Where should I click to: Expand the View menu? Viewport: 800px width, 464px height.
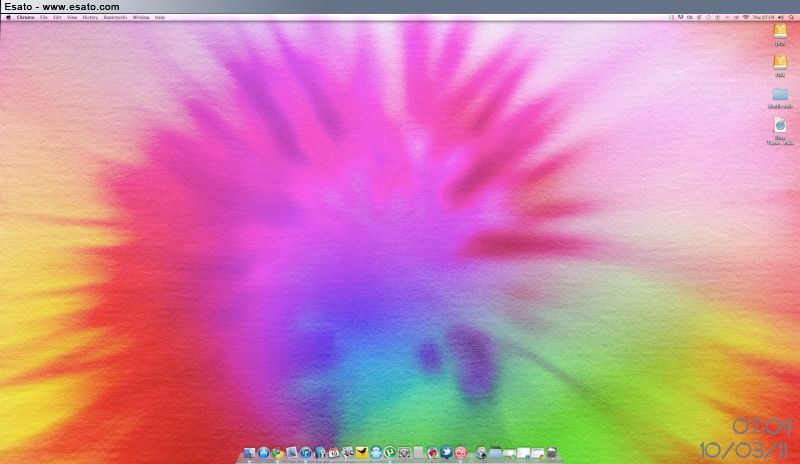(x=72, y=18)
